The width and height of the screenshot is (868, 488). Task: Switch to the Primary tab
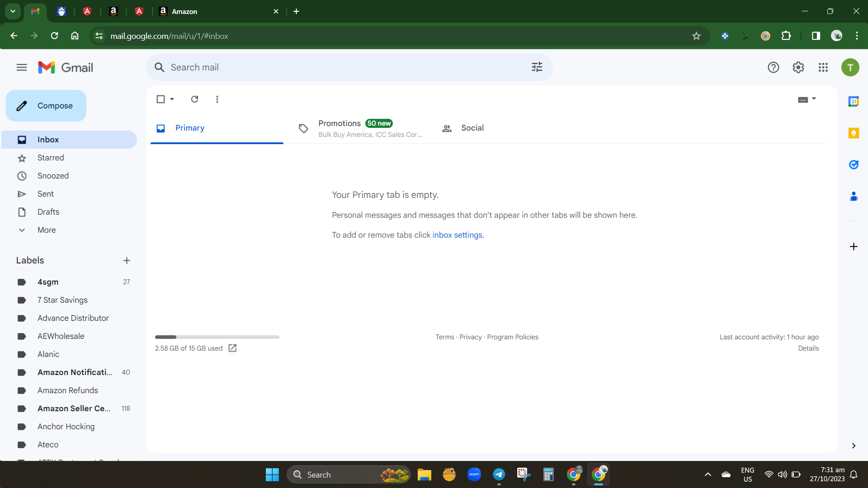217,128
